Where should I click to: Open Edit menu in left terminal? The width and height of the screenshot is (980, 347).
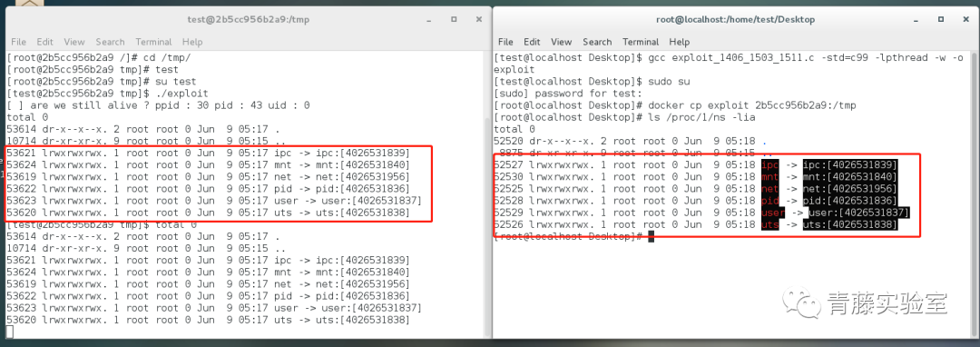(45, 42)
